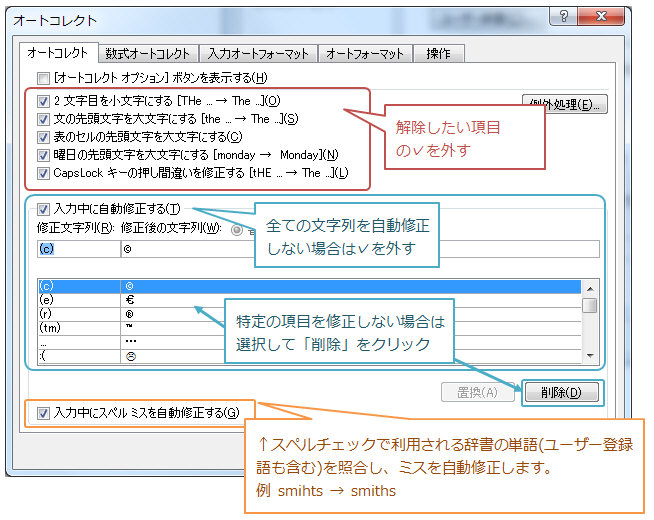
Task: Uncheck 入力中に自動修正する checkbox
Action: click(x=43, y=209)
